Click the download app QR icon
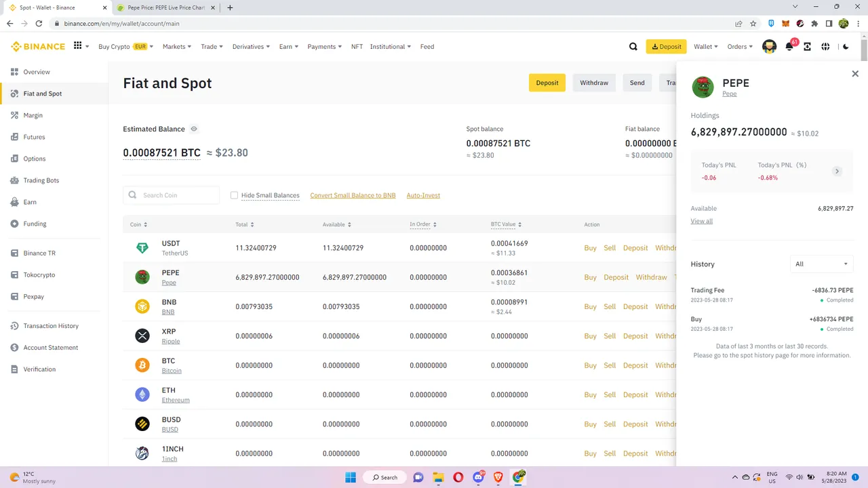Image resolution: width=868 pixels, height=488 pixels. [x=808, y=47]
